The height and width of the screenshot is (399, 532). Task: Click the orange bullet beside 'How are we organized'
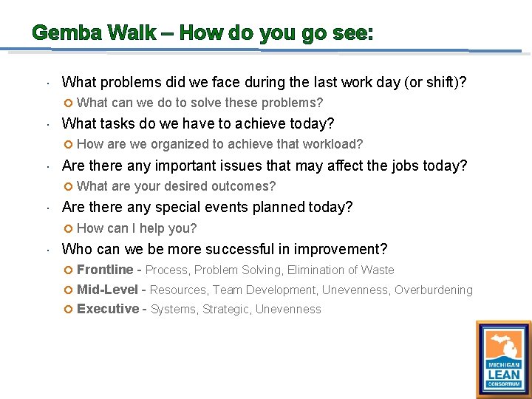[x=69, y=145]
